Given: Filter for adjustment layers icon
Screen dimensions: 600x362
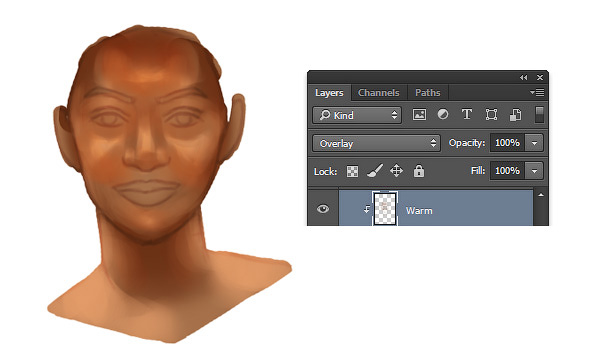Looking at the screenshot, I should 443,114.
